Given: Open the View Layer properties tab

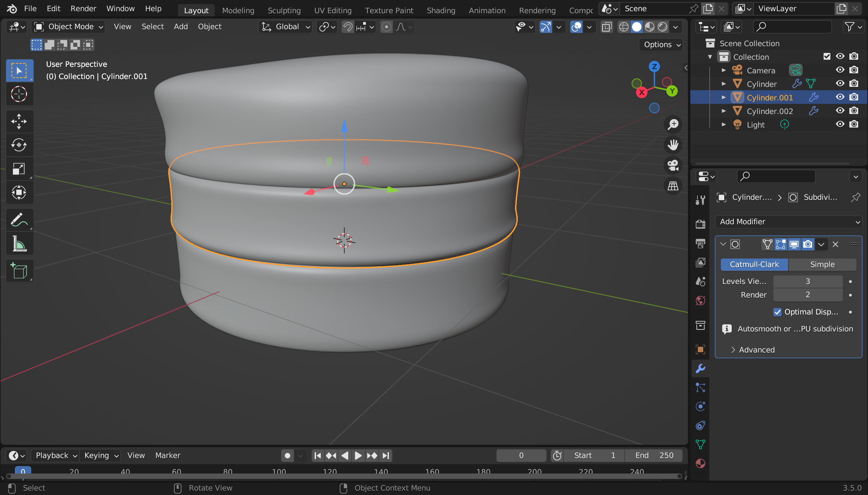Looking at the screenshot, I should pos(701,262).
